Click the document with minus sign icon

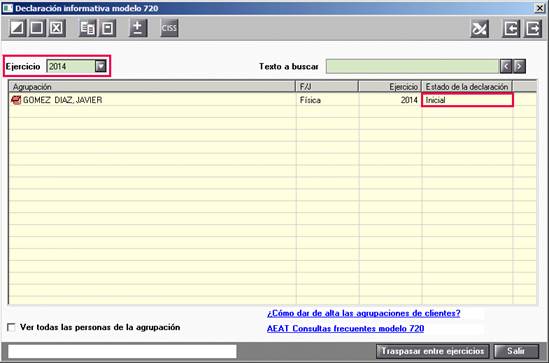coord(107,28)
